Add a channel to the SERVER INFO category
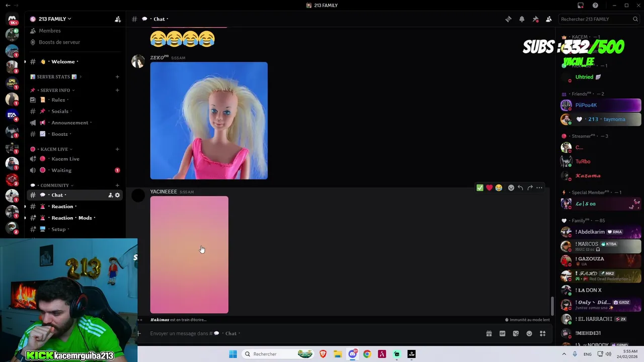The width and height of the screenshot is (644, 362). pos(117,90)
